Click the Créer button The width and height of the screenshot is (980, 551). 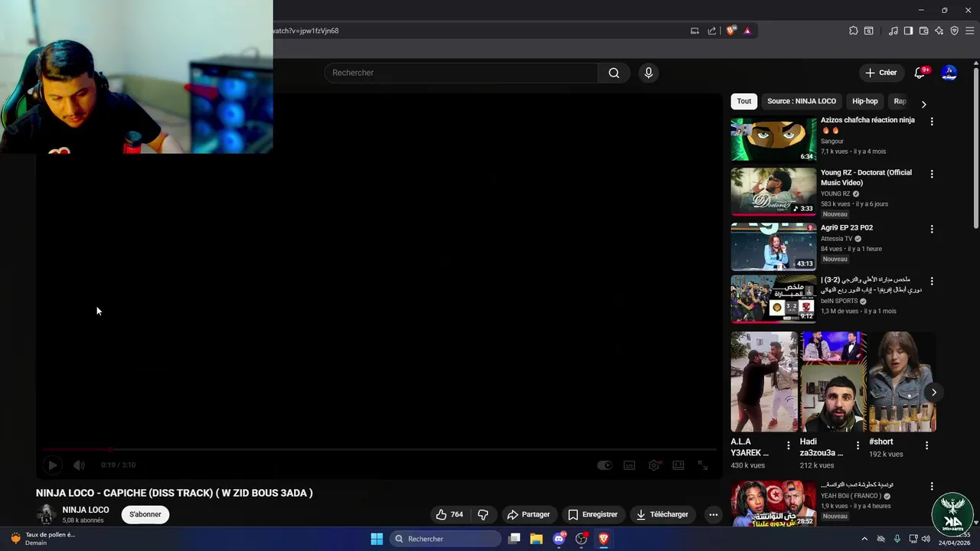[x=880, y=73]
